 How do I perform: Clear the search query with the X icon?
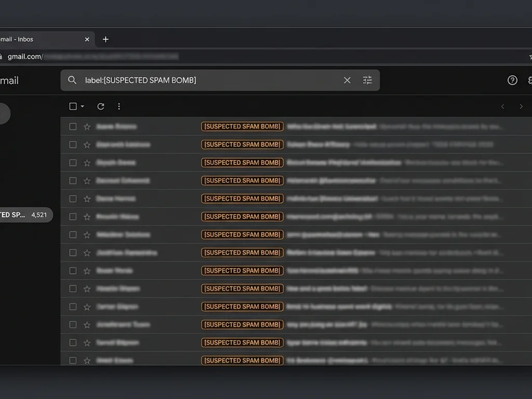[347, 80]
